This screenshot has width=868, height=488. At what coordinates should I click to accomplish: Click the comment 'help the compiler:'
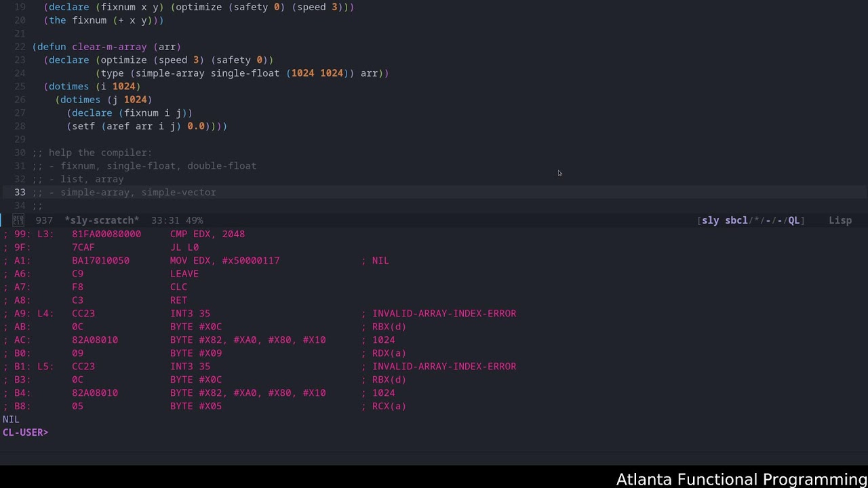[100, 152]
